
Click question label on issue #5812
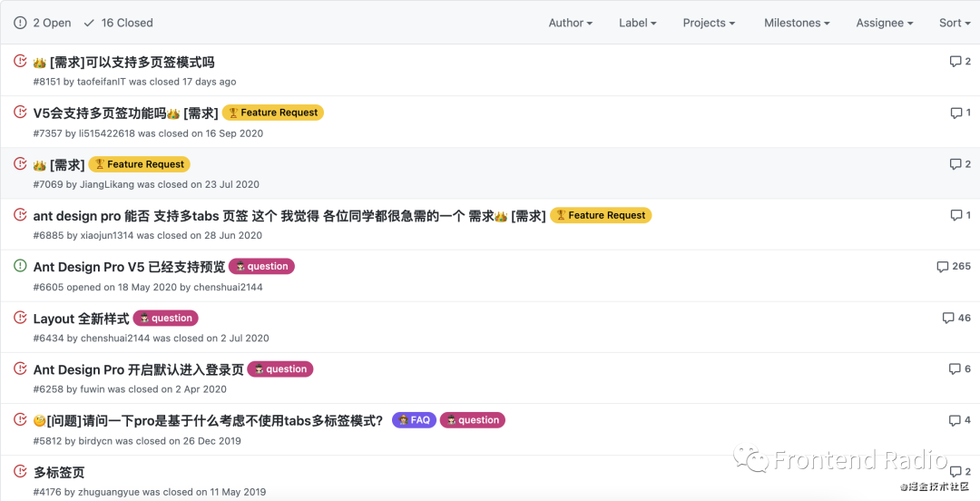coord(473,420)
